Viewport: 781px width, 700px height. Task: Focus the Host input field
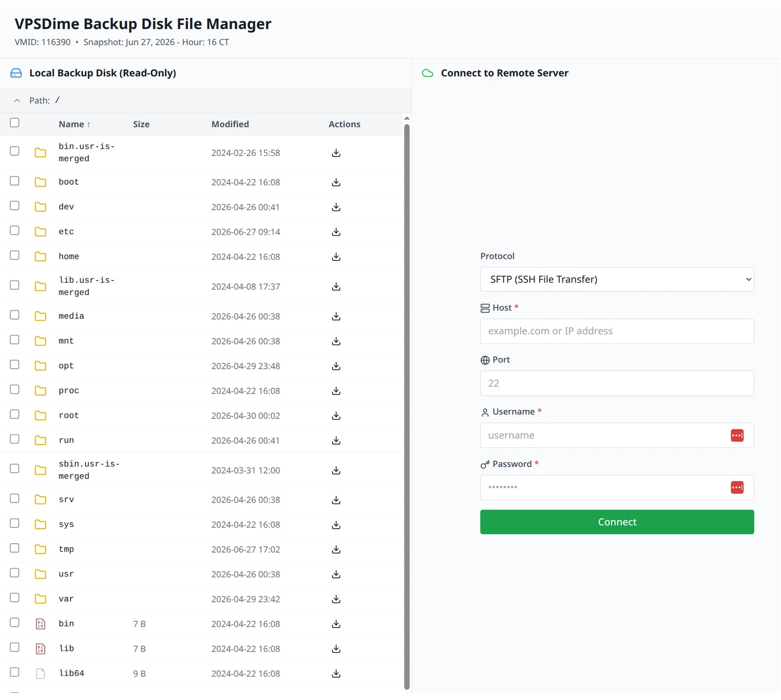coord(617,331)
